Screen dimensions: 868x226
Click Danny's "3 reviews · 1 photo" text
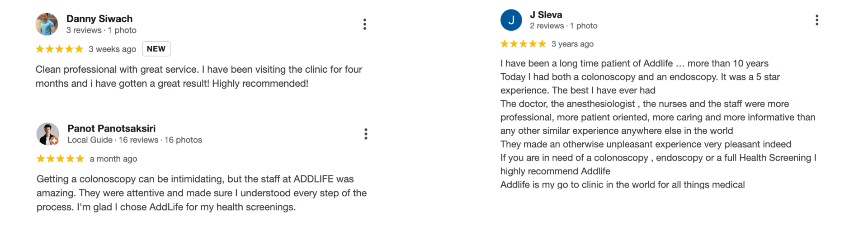101,30
